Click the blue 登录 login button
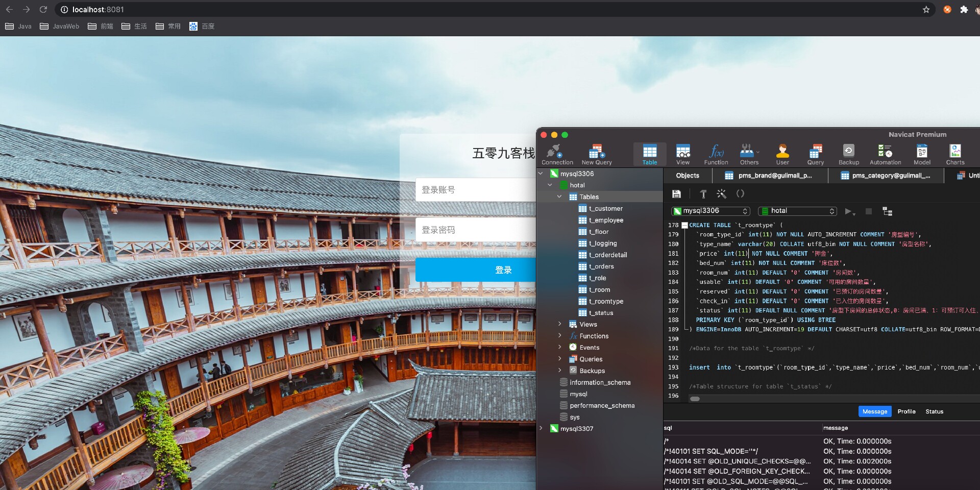Screen dimensions: 980x490 pyautogui.click(x=476, y=270)
